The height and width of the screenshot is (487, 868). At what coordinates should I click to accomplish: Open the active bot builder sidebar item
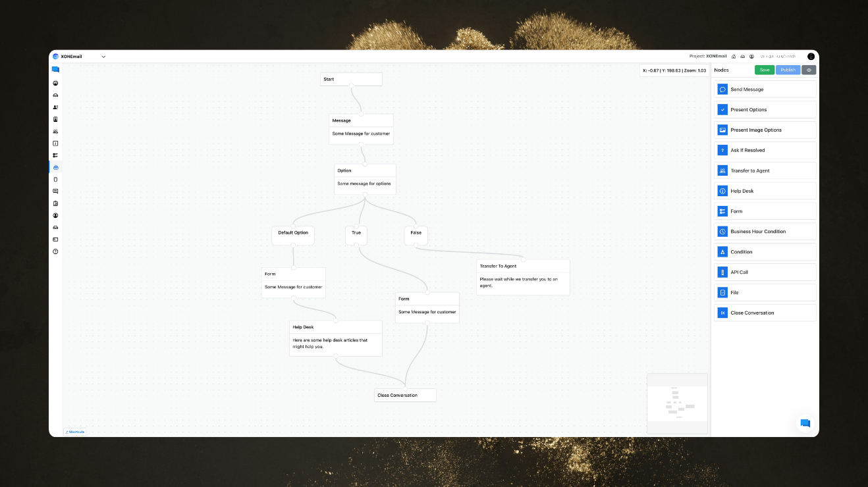[x=55, y=167]
